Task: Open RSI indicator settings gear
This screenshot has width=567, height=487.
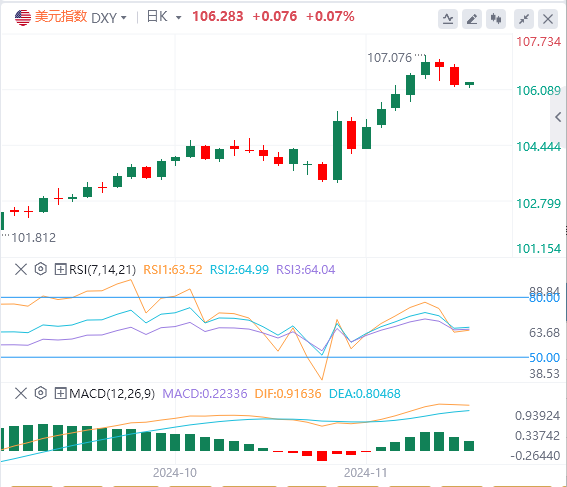Action: pyautogui.click(x=41, y=269)
